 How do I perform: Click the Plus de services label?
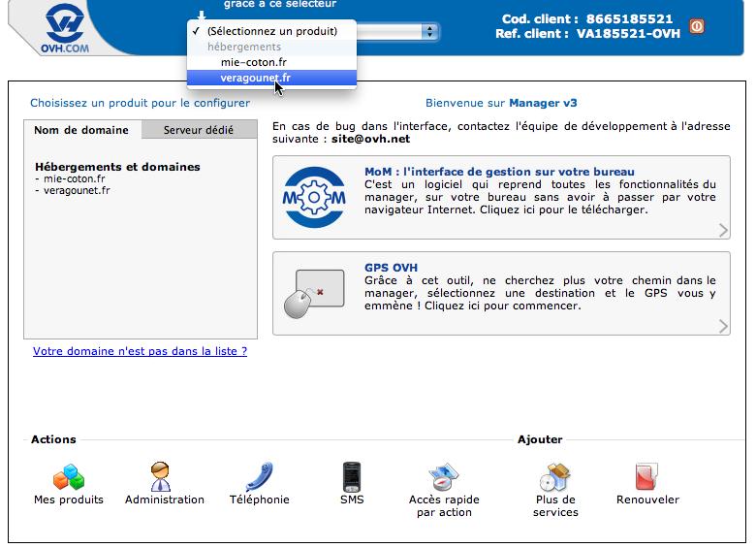coord(555,506)
